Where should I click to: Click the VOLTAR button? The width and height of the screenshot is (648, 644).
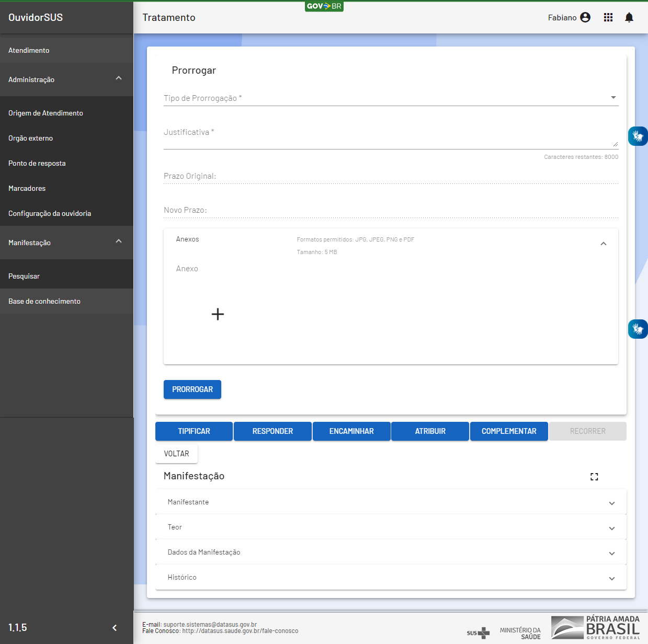(x=176, y=454)
